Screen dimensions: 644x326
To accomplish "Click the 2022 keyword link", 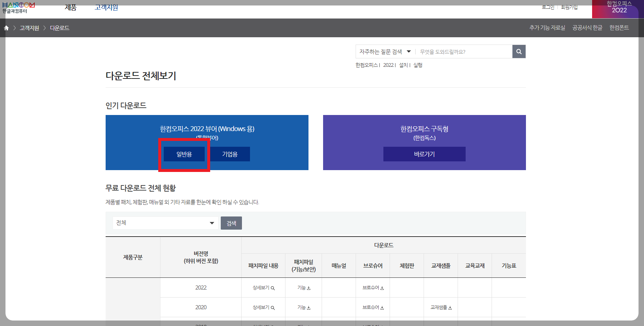I will click(389, 65).
